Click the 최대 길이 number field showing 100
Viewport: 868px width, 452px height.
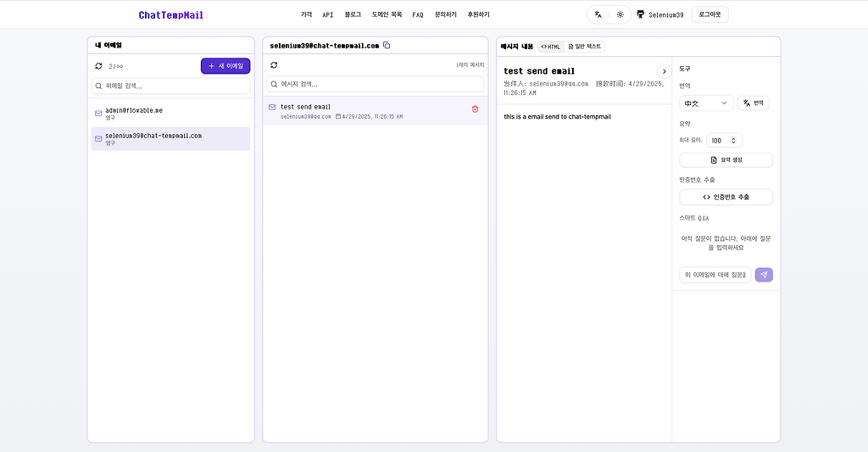click(724, 141)
